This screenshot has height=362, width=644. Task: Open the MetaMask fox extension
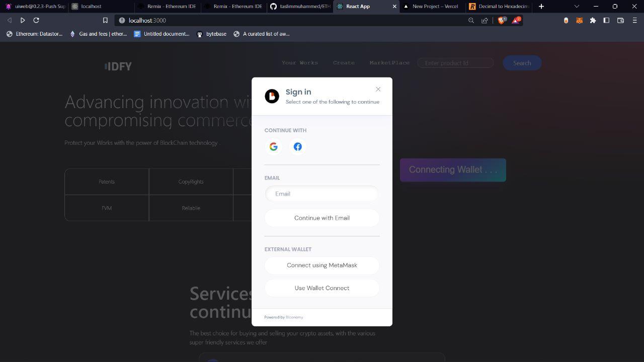(580, 20)
